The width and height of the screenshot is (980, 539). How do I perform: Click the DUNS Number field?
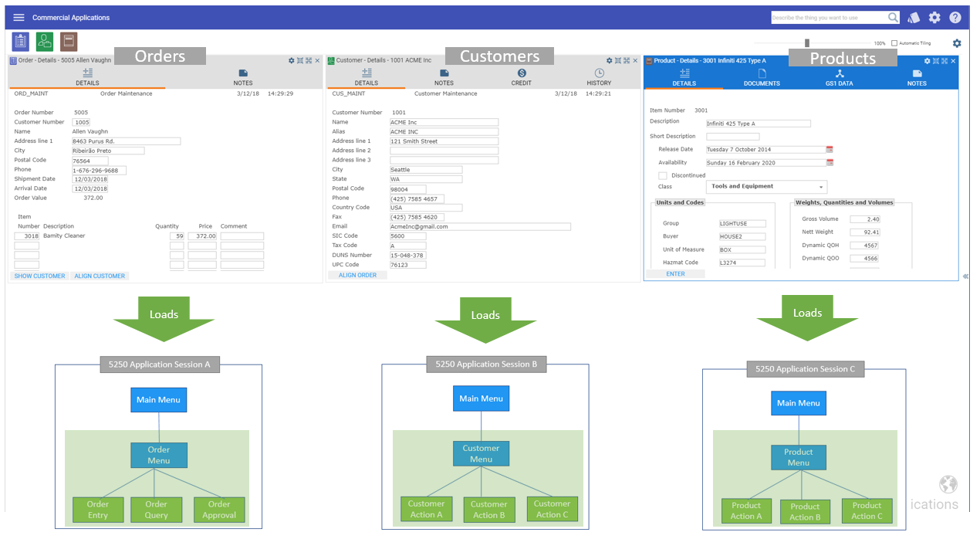tap(408, 256)
